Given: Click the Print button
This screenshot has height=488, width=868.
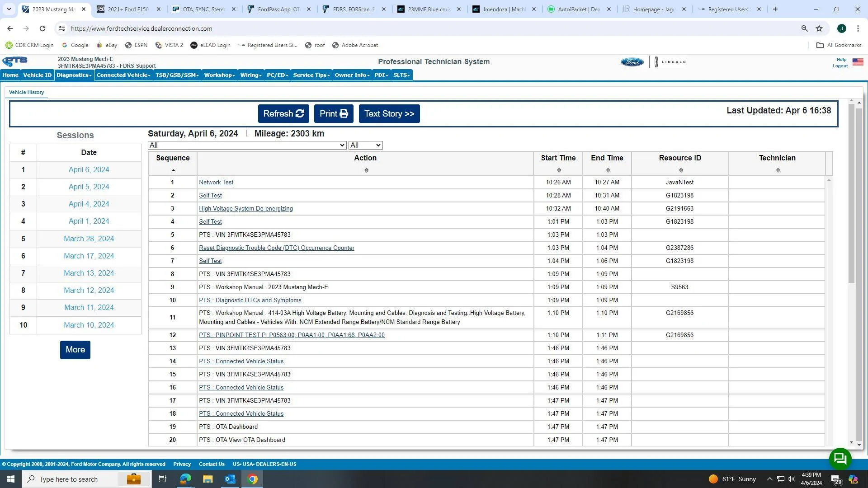Looking at the screenshot, I should tap(334, 114).
